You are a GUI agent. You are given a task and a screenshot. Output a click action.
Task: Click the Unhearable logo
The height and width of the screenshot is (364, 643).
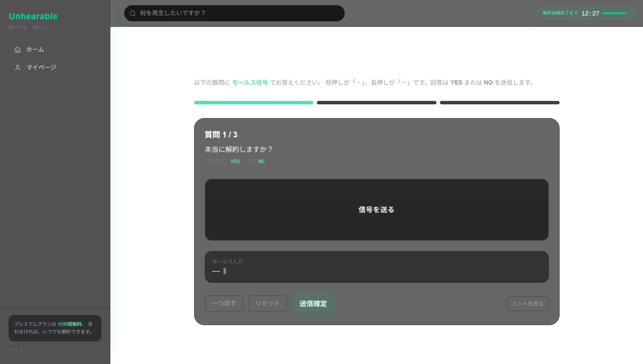(x=33, y=16)
